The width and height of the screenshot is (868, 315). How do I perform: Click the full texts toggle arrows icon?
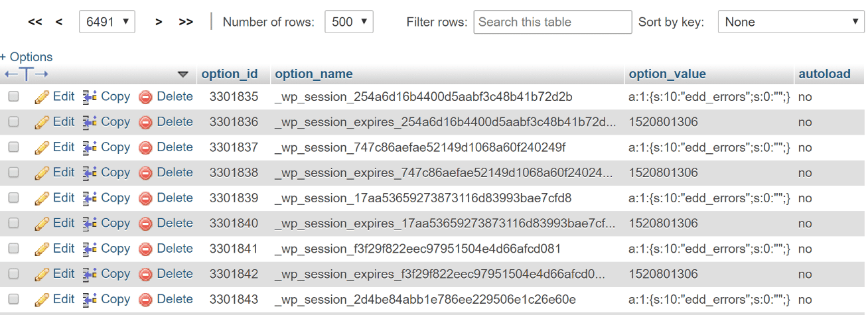click(27, 74)
